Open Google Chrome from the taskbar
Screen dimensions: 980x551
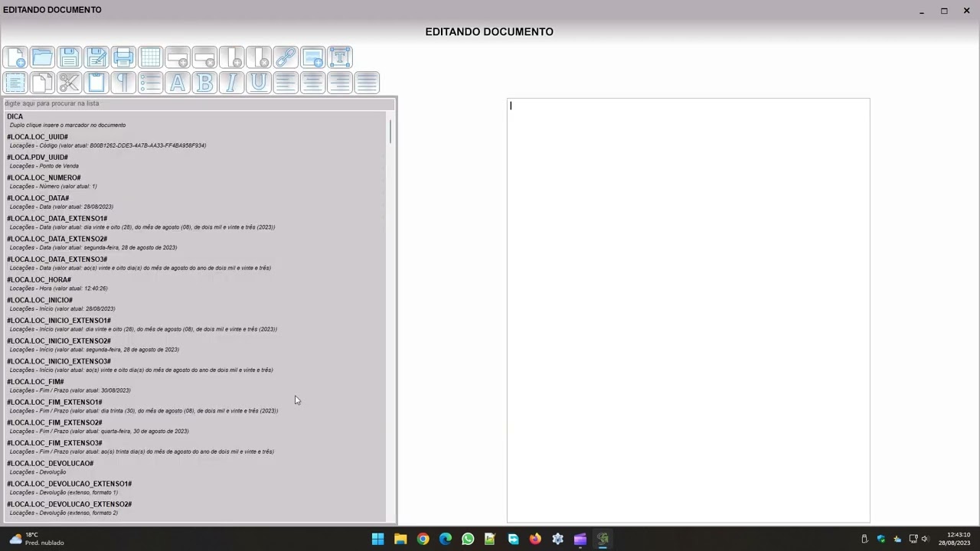[x=423, y=539]
